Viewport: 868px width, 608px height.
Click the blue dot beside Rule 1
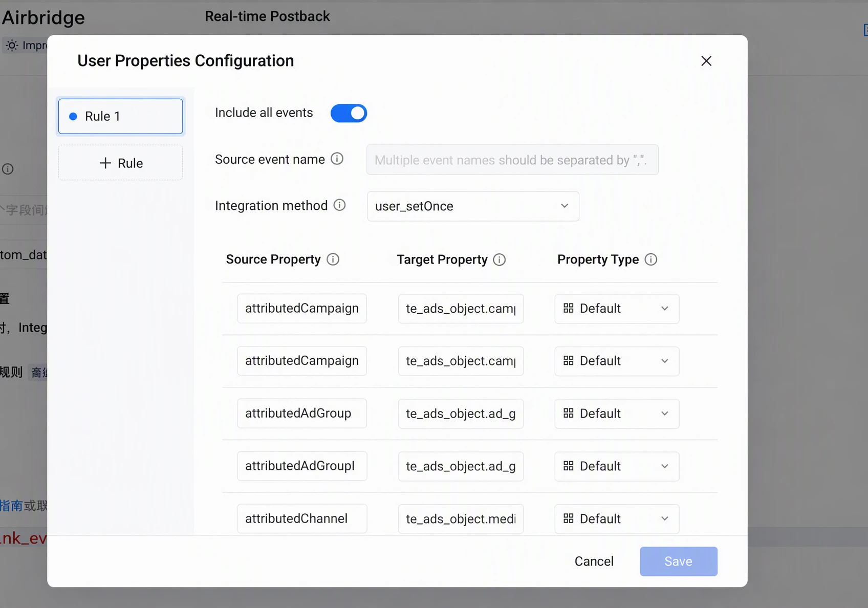pyautogui.click(x=73, y=117)
